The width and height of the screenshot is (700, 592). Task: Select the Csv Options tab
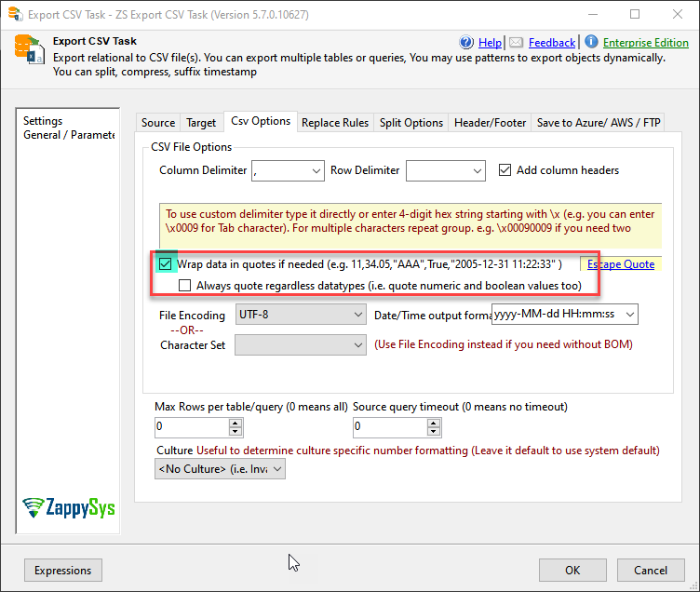(x=261, y=121)
